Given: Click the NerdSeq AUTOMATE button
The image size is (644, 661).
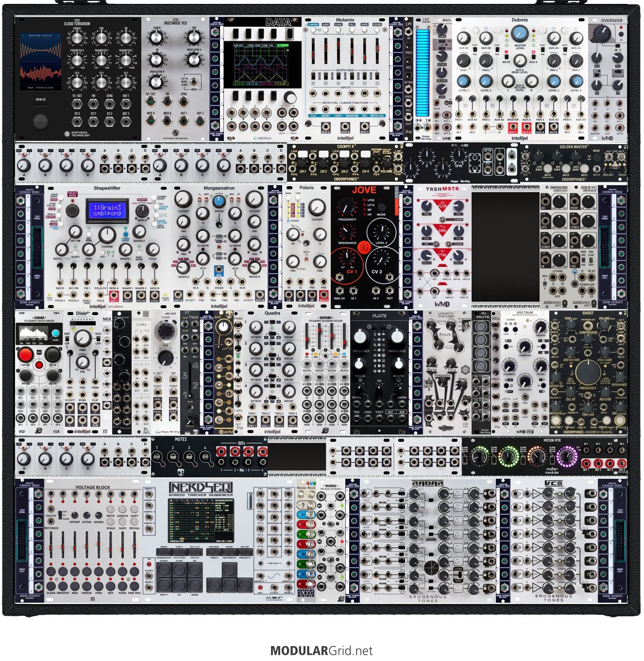Looking at the screenshot, I should click(229, 553).
